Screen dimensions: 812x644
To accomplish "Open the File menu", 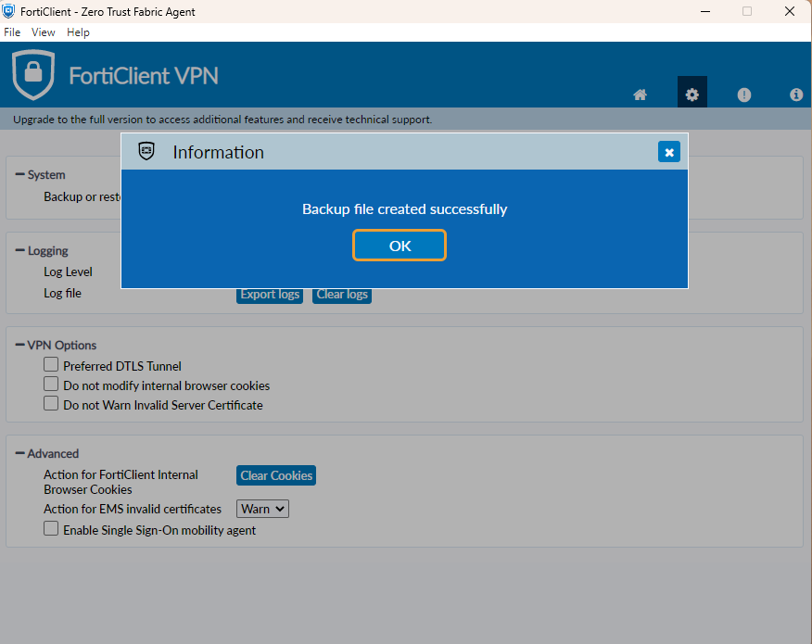I will (12, 32).
